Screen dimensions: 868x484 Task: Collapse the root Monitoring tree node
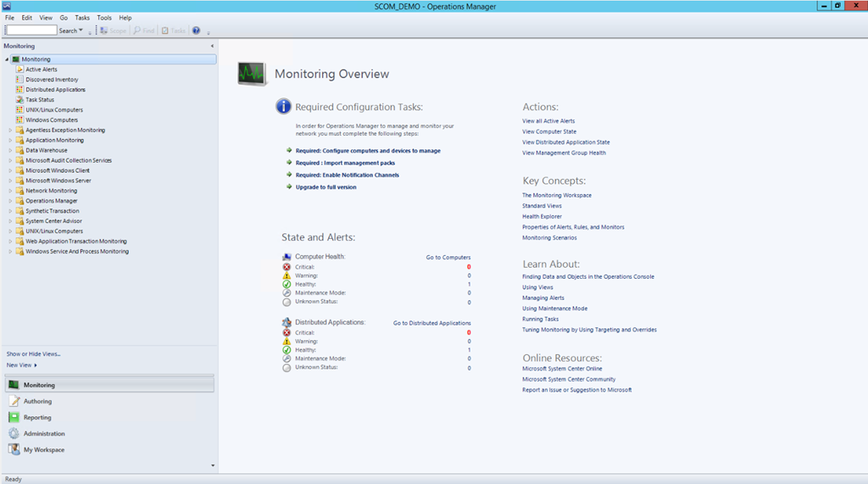[7, 59]
